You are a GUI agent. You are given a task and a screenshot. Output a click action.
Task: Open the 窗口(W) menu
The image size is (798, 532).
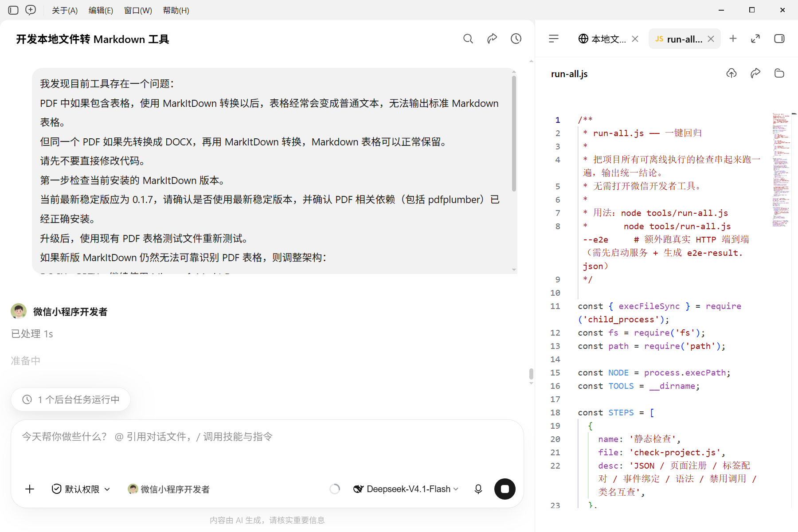pos(138,10)
